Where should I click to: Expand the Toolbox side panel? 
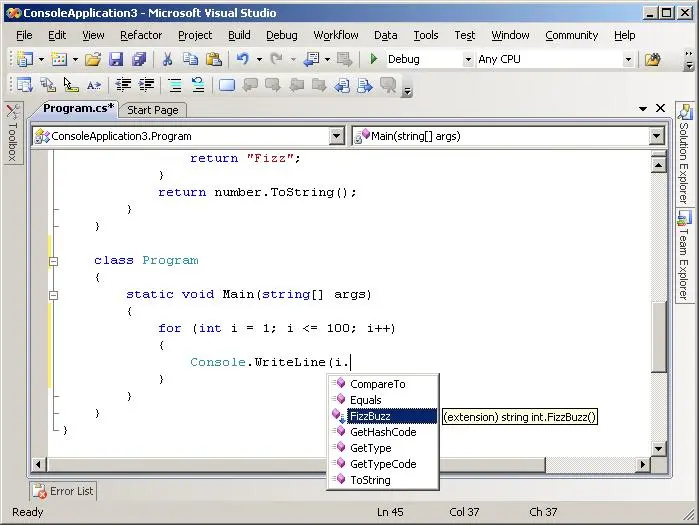(12, 133)
